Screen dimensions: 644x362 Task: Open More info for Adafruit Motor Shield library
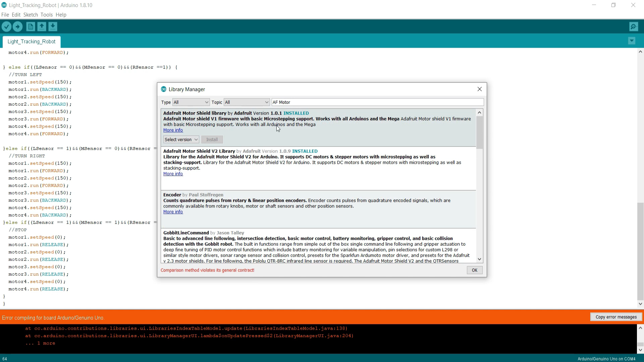[x=173, y=130]
